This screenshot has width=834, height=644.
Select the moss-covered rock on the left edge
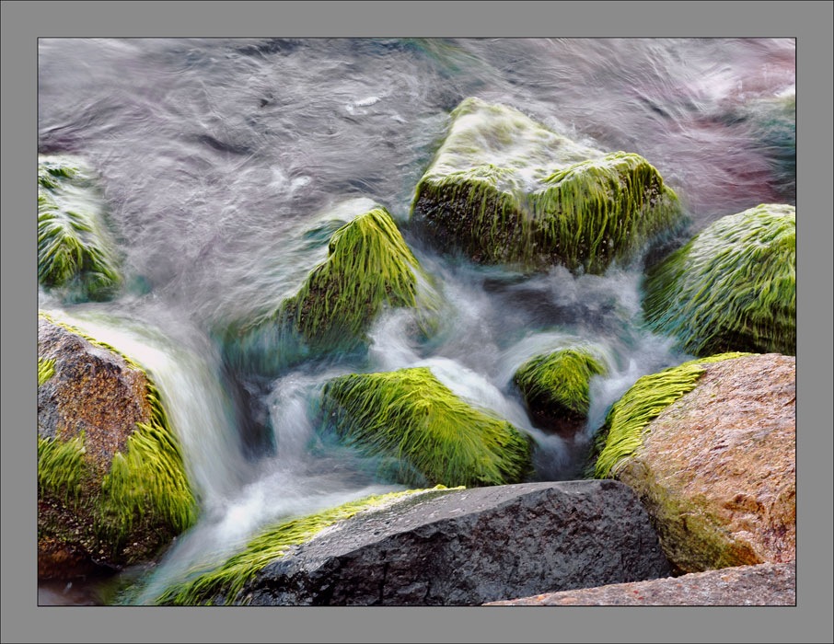[74, 230]
